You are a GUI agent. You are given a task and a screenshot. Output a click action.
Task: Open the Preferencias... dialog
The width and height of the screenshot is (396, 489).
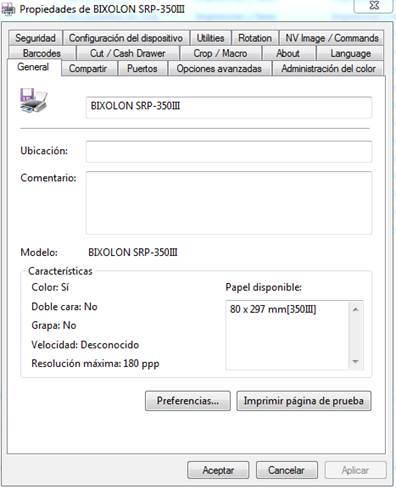(188, 401)
